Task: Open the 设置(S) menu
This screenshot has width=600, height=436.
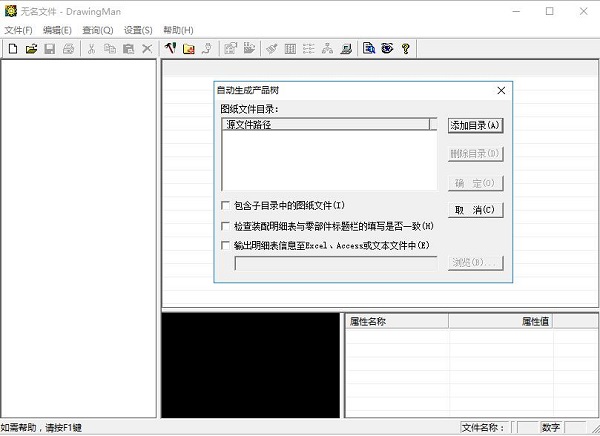Action: click(x=138, y=30)
